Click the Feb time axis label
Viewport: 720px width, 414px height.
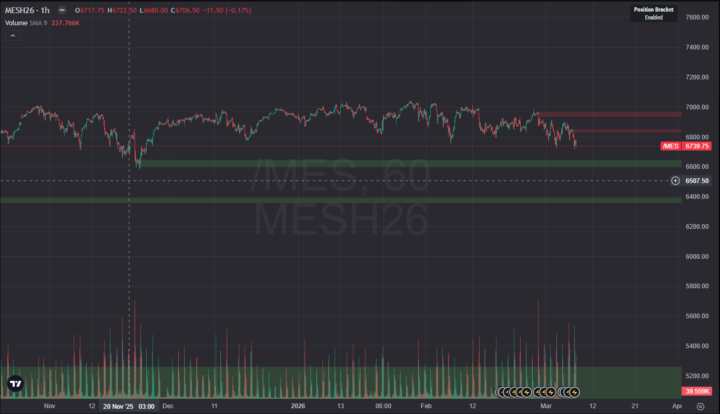426,406
